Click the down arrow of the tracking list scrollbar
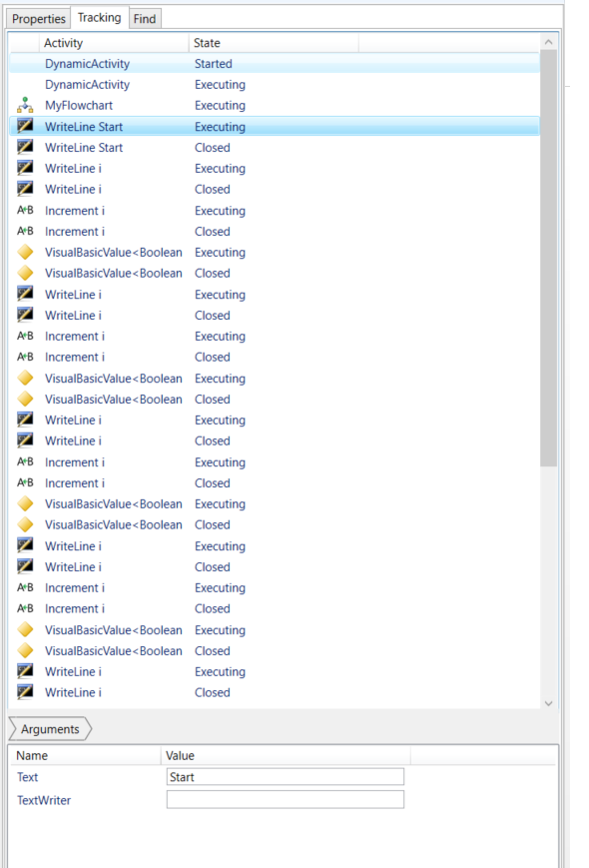The height and width of the screenshot is (868, 589). [x=549, y=703]
